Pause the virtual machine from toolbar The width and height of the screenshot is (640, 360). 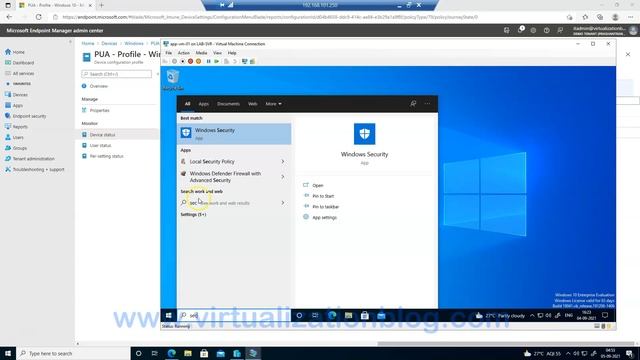[209, 61]
